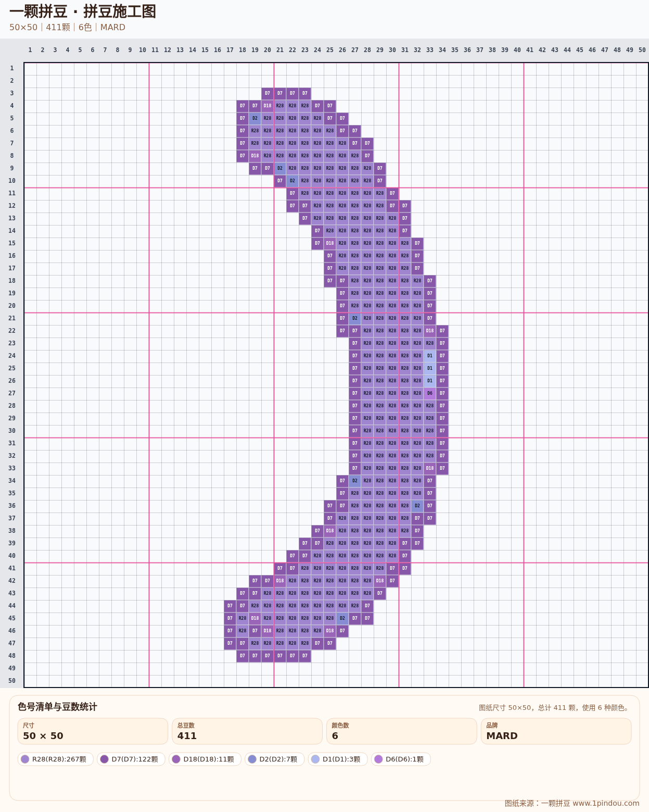Select the D1 bead cell in row 24

click(430, 356)
